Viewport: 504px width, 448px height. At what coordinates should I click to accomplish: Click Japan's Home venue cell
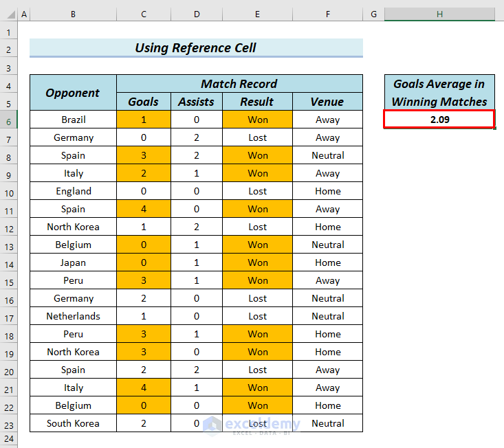click(327, 262)
